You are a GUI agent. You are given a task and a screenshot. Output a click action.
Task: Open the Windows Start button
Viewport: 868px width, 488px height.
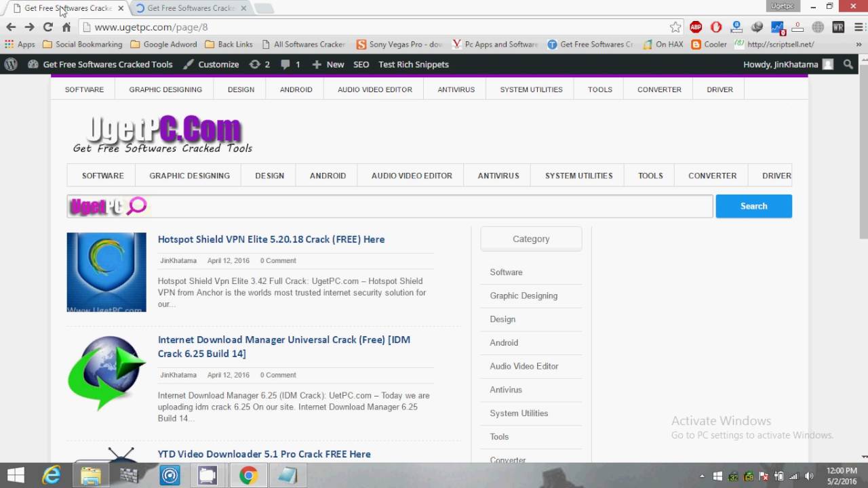pyautogui.click(x=16, y=475)
